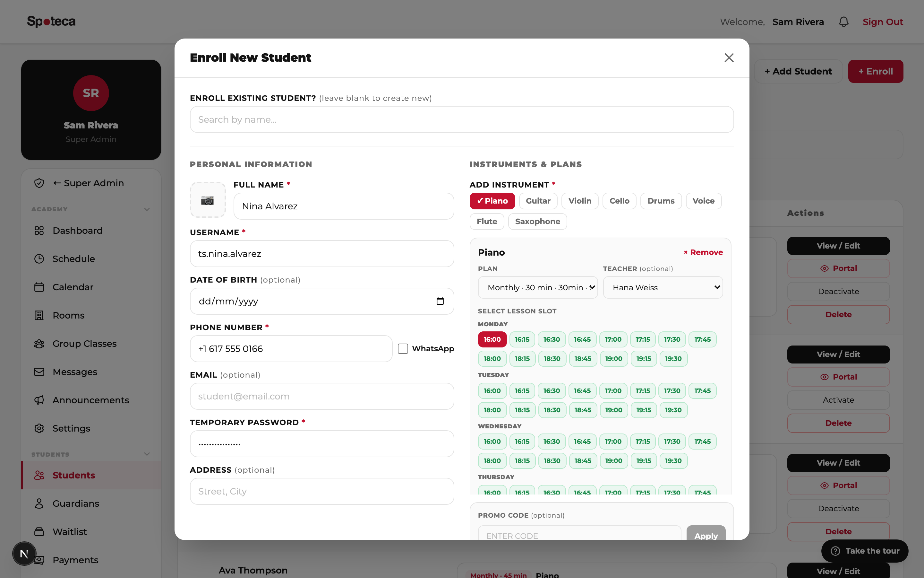Open Payments in the sidebar

[x=91, y=560]
